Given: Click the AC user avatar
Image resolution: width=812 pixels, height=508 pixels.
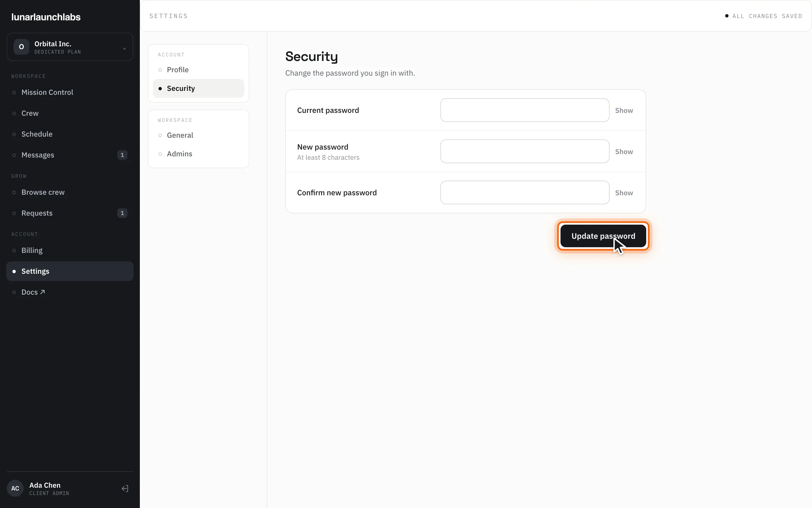Looking at the screenshot, I should 15,489.
